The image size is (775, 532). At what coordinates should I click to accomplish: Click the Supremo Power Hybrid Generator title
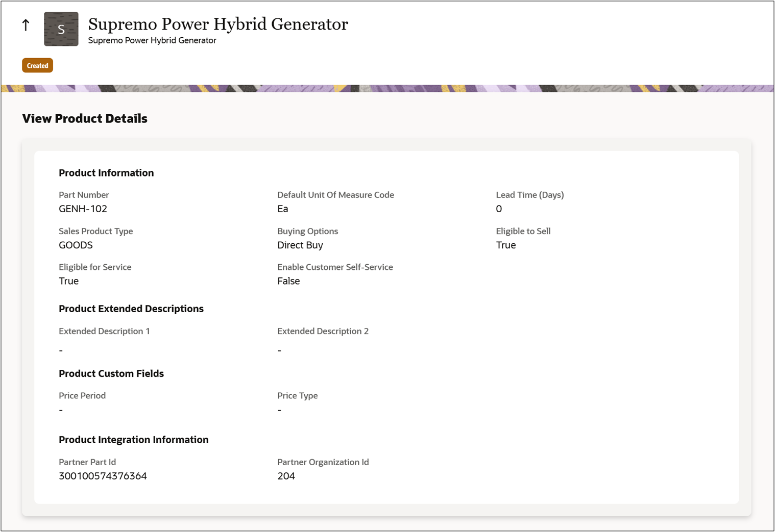click(x=217, y=24)
